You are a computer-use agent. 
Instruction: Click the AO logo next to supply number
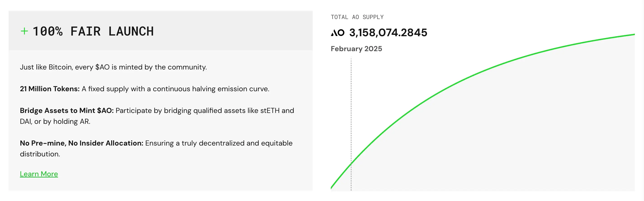tap(338, 33)
